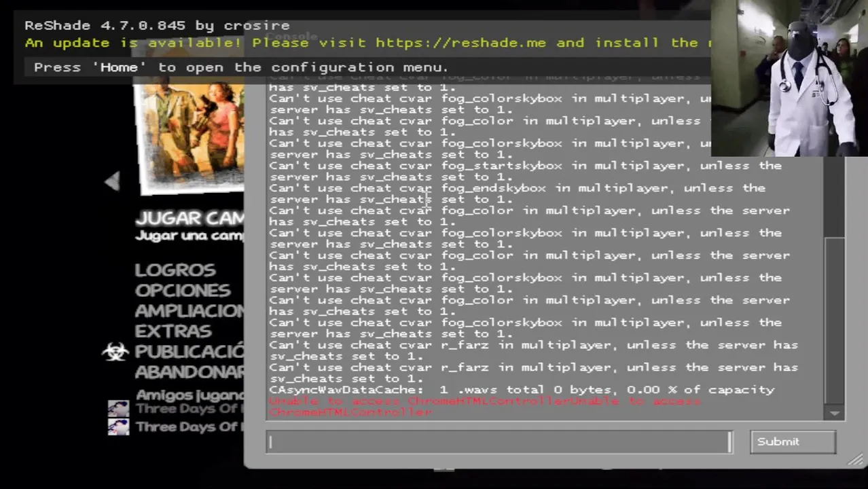Viewport: 868px width, 489px height.
Task: Select JUGAR CAM... menu entry
Action: click(x=189, y=219)
